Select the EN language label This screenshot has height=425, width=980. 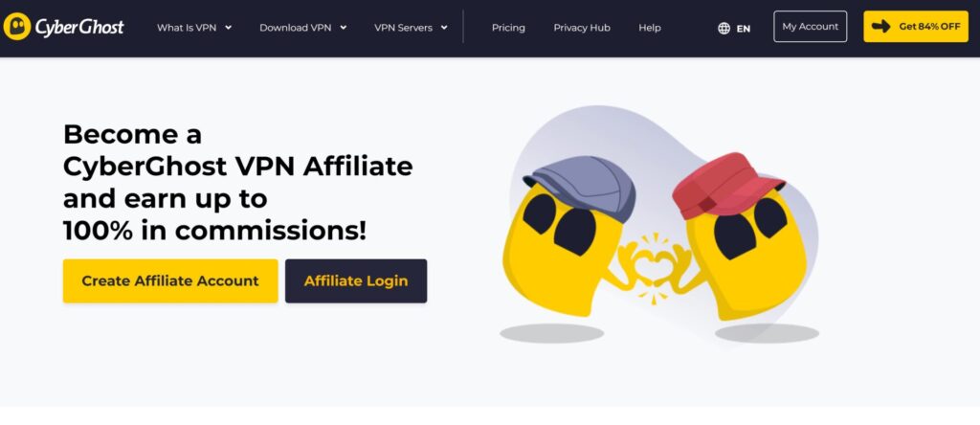click(x=743, y=28)
